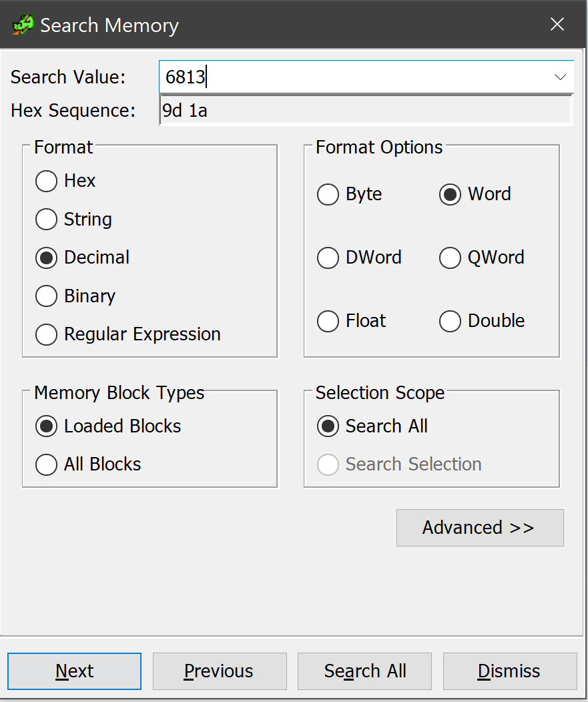Image resolution: width=588 pixels, height=702 pixels.
Task: Select Word format option
Action: (451, 194)
